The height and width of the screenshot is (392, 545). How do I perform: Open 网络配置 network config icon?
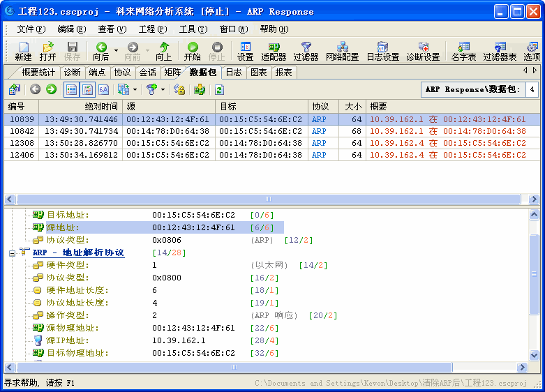coord(343,51)
